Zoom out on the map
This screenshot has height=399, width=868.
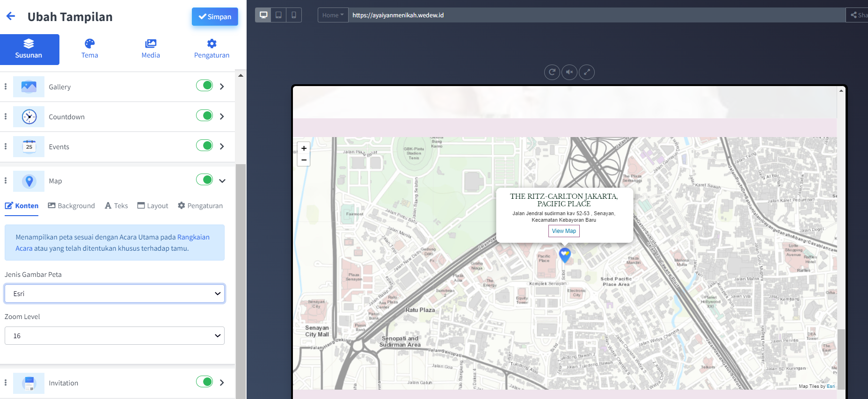(x=304, y=160)
